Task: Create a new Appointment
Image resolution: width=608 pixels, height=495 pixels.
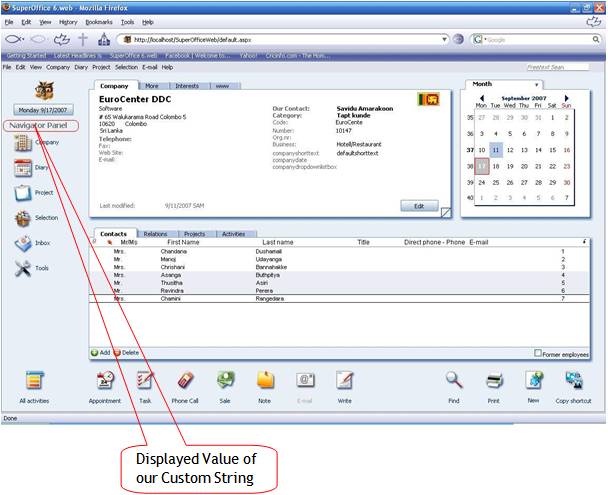Action: pos(104,381)
